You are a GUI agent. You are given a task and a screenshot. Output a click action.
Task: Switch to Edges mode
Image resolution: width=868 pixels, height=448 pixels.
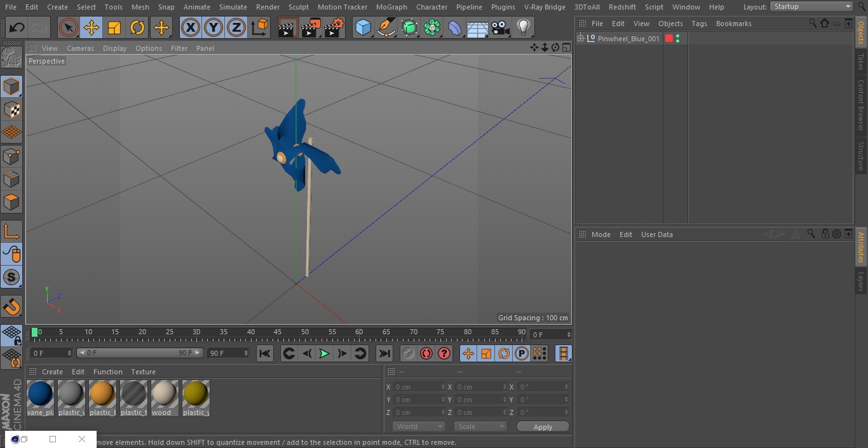(x=11, y=179)
